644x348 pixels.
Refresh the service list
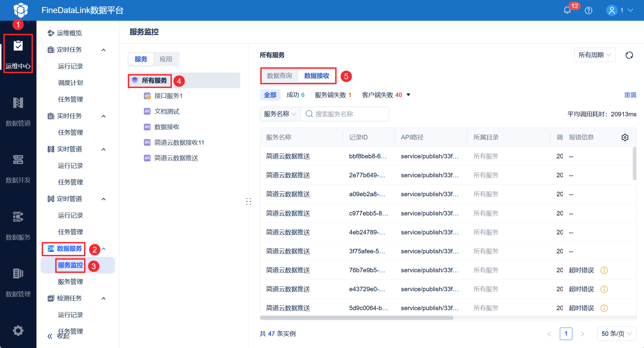click(629, 55)
